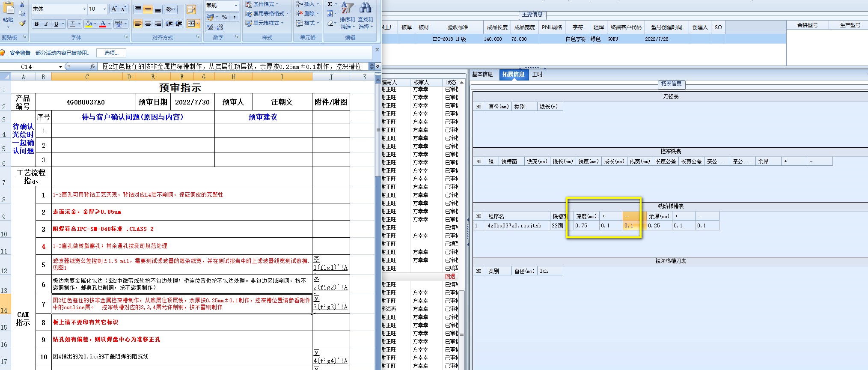Click Insert (插入) cells button

(307, 4)
